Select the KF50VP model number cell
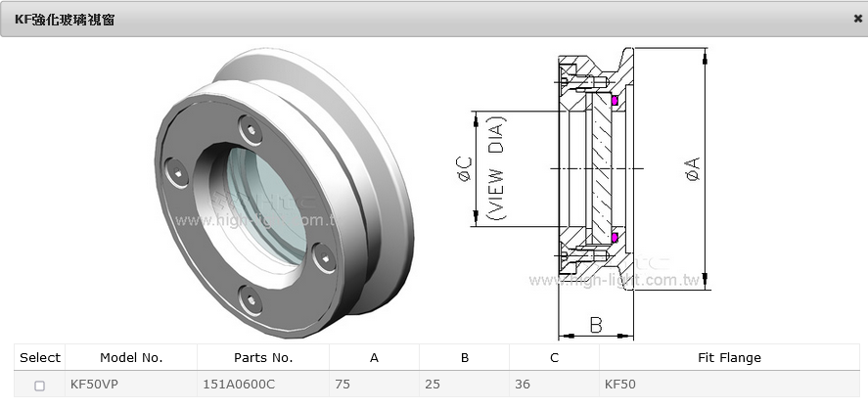868x409 pixels. pos(93,385)
